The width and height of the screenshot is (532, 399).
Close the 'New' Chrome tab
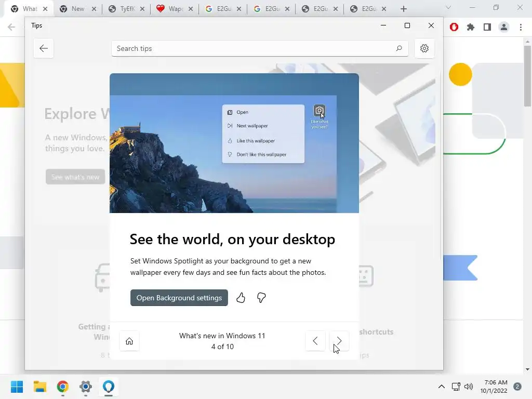pos(94,9)
